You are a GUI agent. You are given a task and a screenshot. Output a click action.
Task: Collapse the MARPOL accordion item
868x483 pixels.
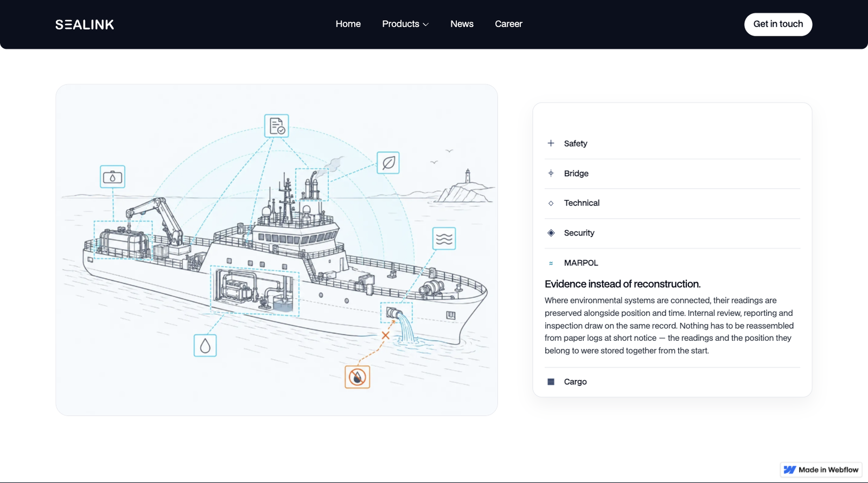pyautogui.click(x=673, y=263)
